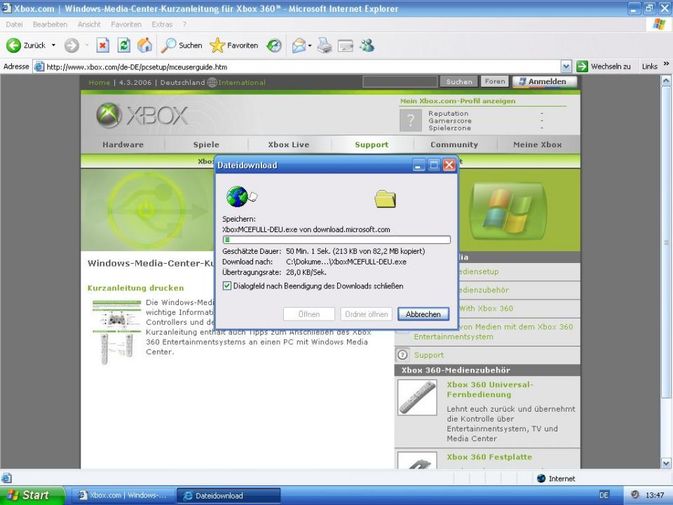Screen dimensions: 673x505
Task: Click the forward arrow icon in the toolbar
Action: 71,45
